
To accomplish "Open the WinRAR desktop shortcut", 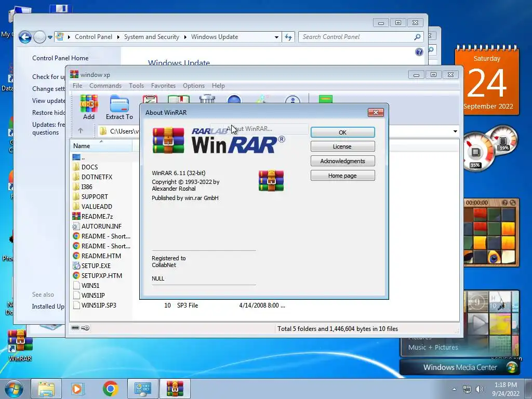I will point(20,345).
